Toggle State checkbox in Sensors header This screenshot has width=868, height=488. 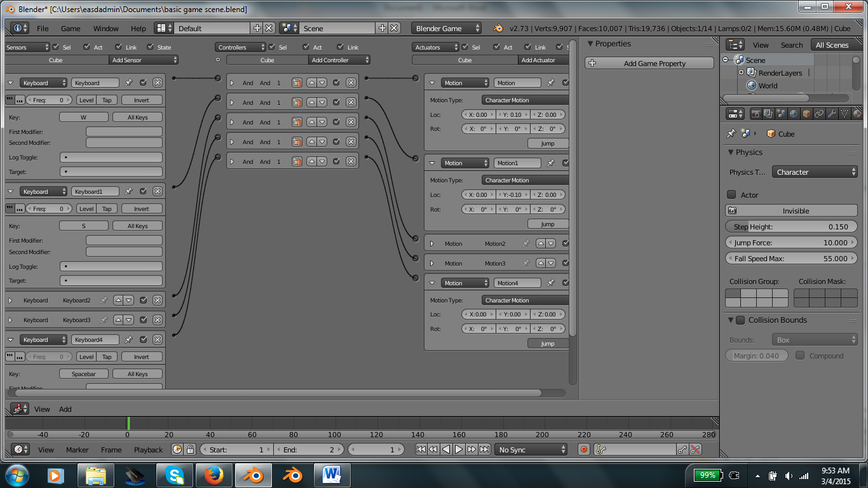[x=151, y=47]
